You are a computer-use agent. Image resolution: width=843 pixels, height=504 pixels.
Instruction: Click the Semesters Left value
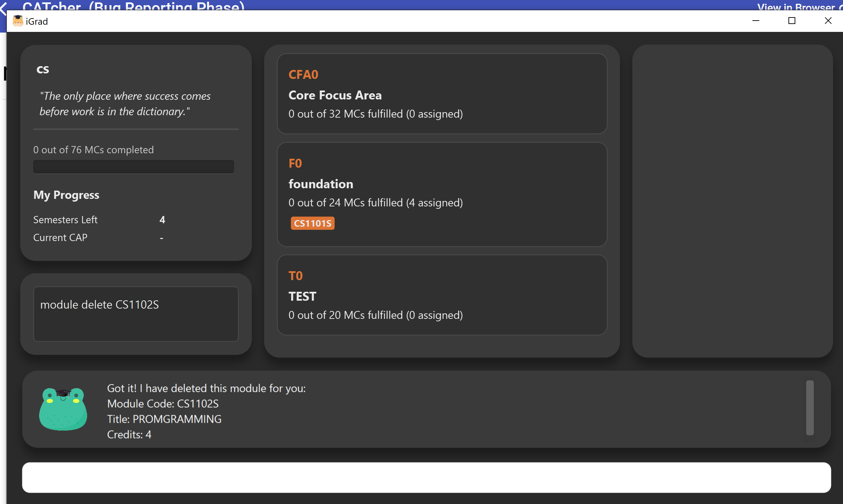coord(162,220)
